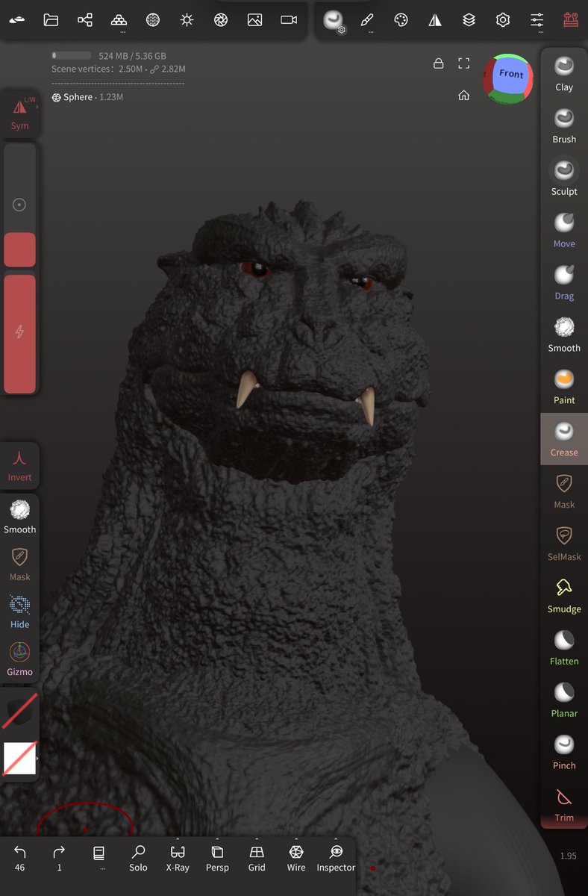The image size is (588, 896).
Task: Select the Planar tool
Action: pos(564,700)
